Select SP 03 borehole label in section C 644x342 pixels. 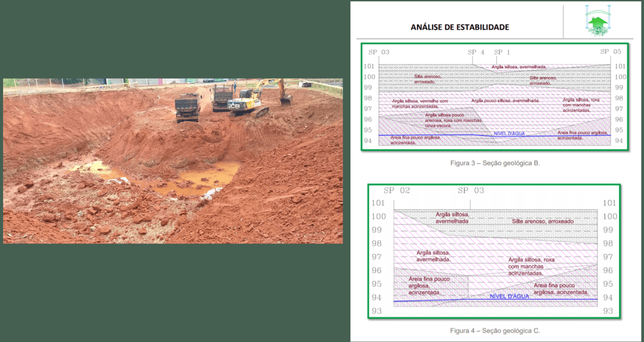(x=471, y=190)
